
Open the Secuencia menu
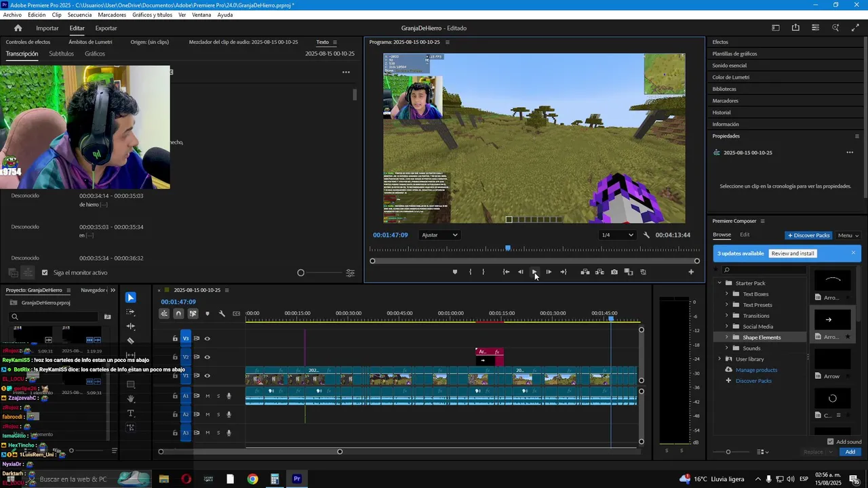[x=79, y=14]
